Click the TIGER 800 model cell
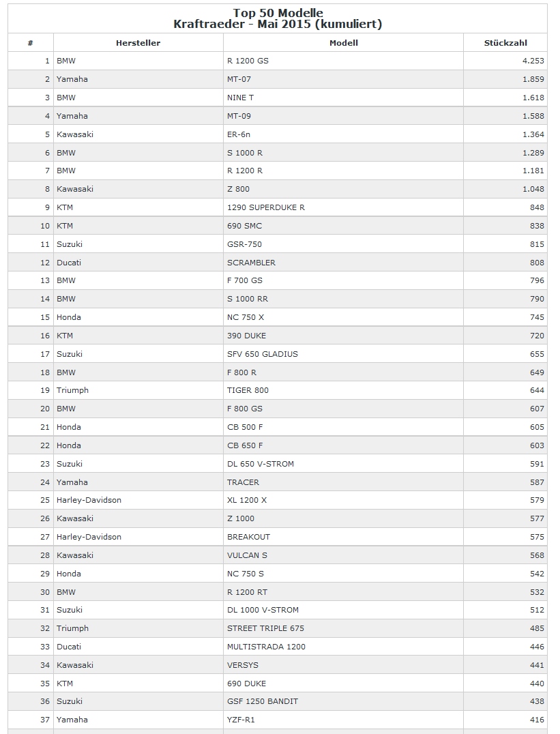The height and width of the screenshot is (734, 560). point(248,390)
